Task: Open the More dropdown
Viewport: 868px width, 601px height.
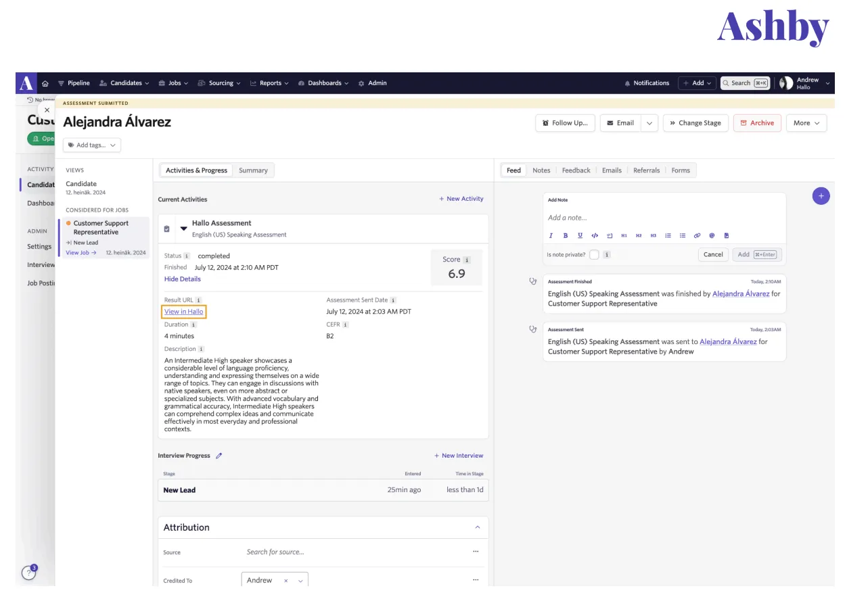Action: (x=806, y=123)
